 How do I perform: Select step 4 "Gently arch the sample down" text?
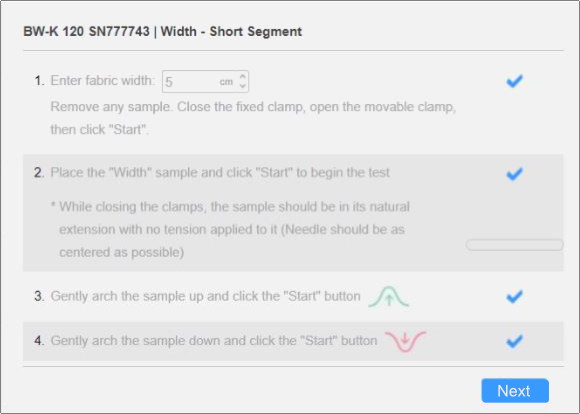pyautogui.click(x=214, y=341)
